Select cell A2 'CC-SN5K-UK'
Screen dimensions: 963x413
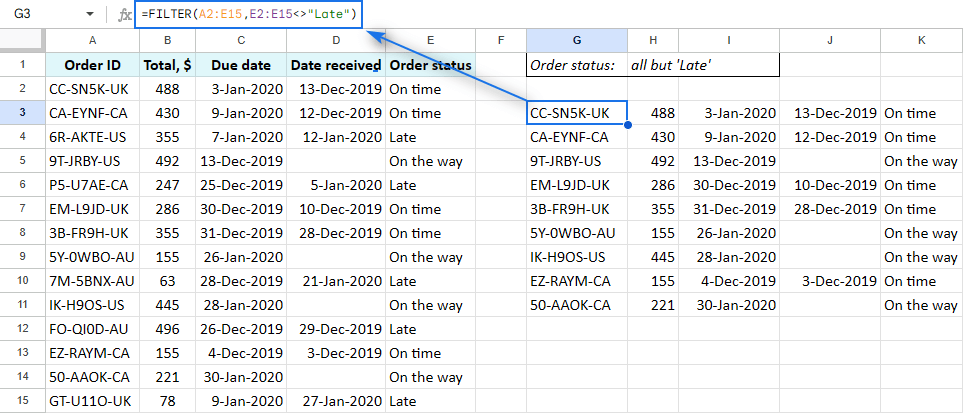[x=92, y=89]
